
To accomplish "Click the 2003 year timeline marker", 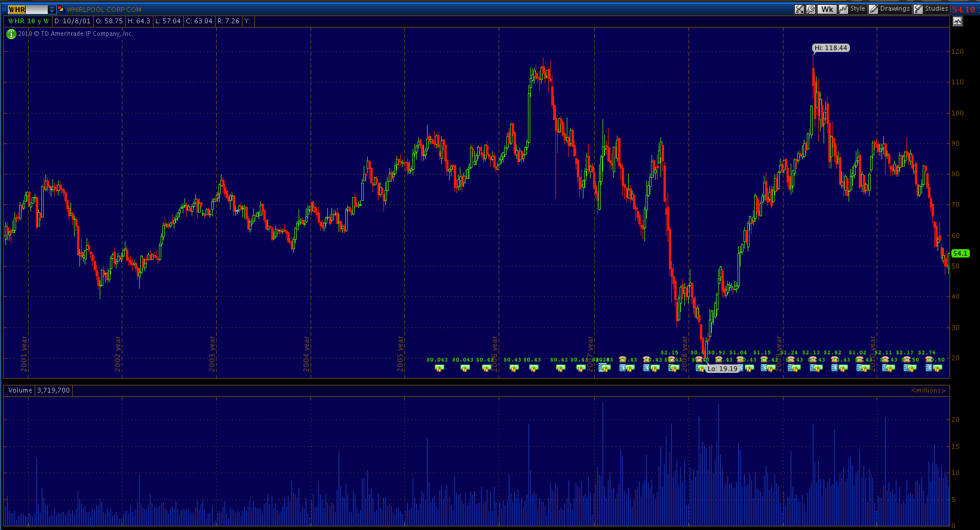I will click(x=212, y=354).
